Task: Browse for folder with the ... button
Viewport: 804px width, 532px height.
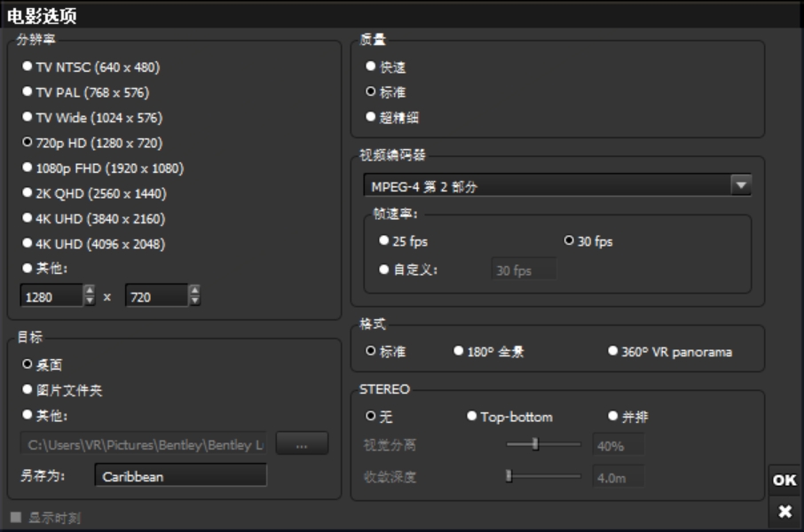Action: click(x=302, y=443)
